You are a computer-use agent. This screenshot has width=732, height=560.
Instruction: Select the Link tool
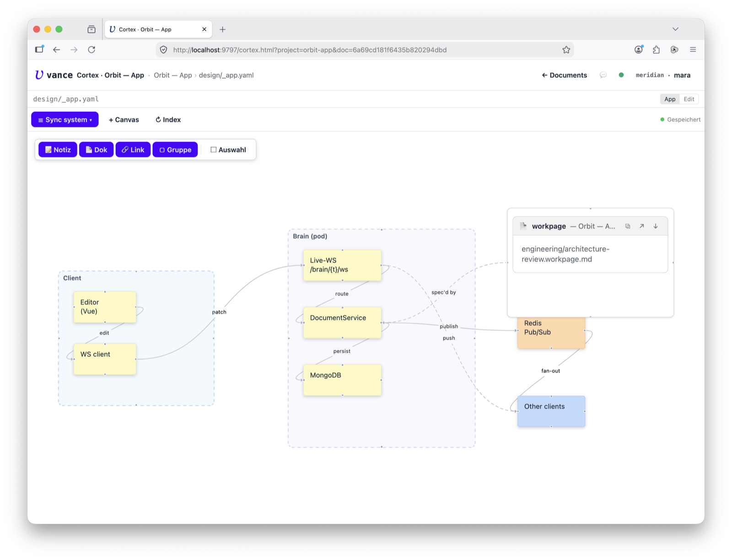[133, 150]
